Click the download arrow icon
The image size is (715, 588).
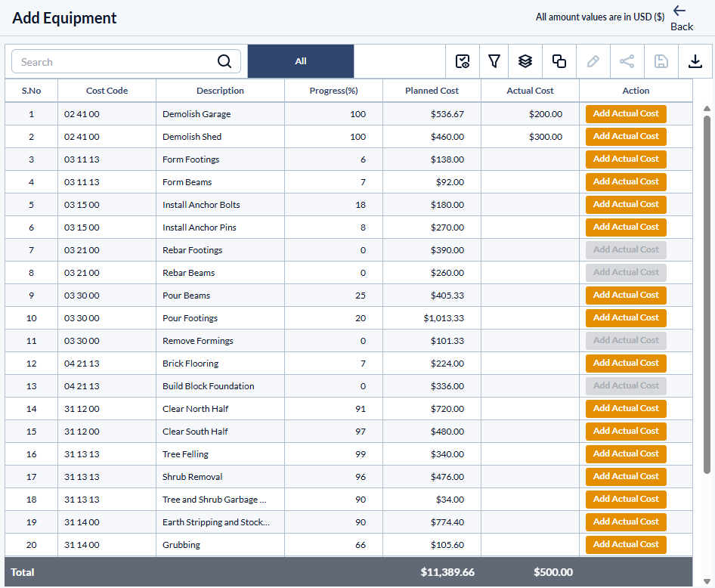point(695,61)
